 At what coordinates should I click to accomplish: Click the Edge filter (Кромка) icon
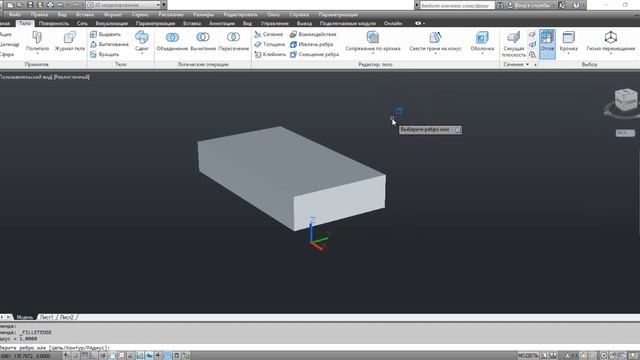pos(569,38)
